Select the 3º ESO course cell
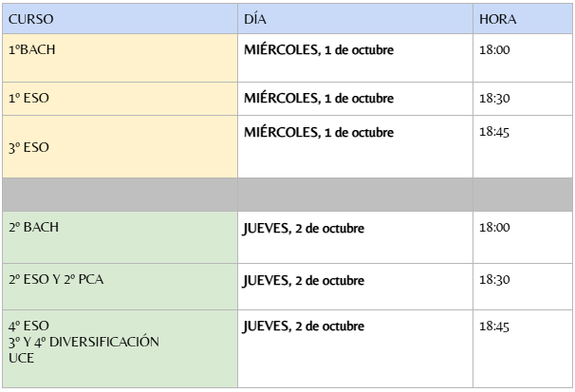 [28, 147]
